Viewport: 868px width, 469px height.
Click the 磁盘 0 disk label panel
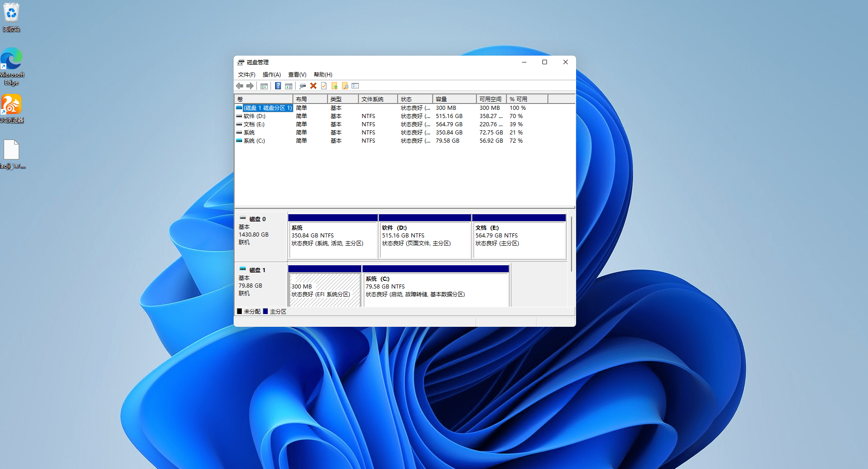pyautogui.click(x=260, y=236)
